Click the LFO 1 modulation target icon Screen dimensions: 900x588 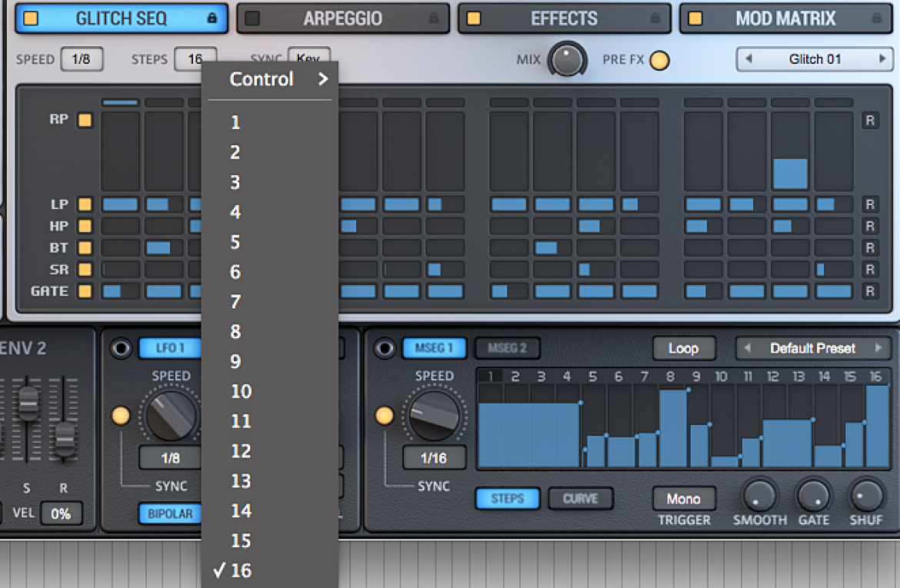point(121,348)
